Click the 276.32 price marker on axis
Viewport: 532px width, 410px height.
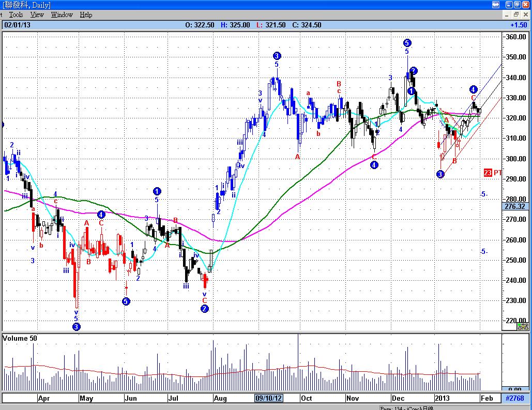[x=515, y=206]
